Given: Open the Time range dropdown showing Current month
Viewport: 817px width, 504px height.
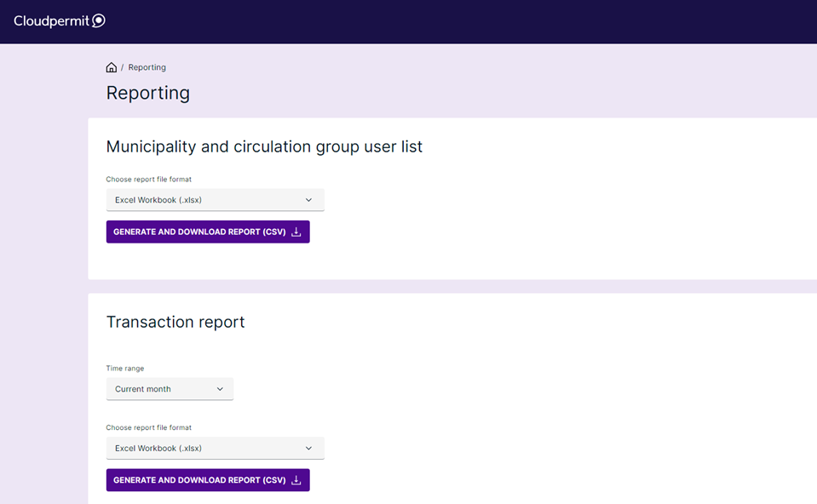Looking at the screenshot, I should [170, 388].
